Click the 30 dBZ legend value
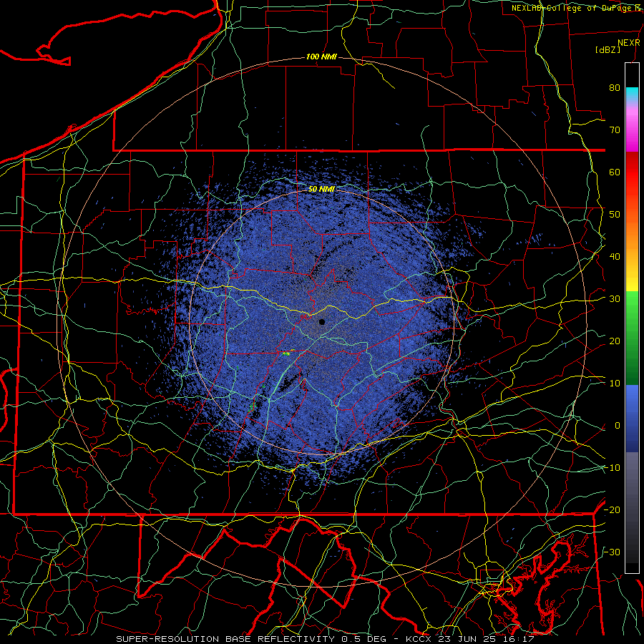Viewport: 644px width, 644px height. (x=615, y=298)
